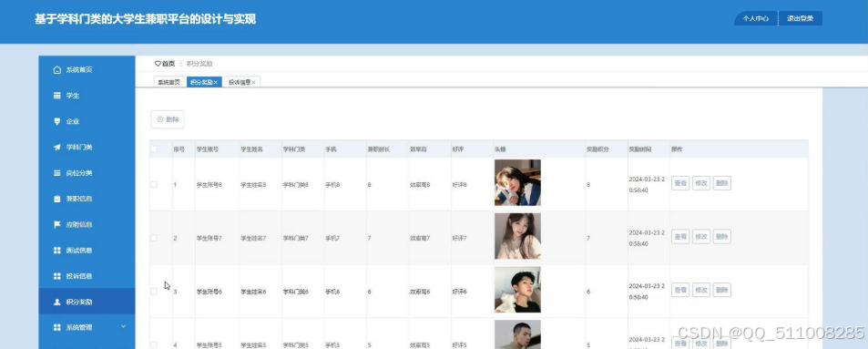Click the cell 效率高8
Screen dimensions: 868x349
tap(420, 184)
